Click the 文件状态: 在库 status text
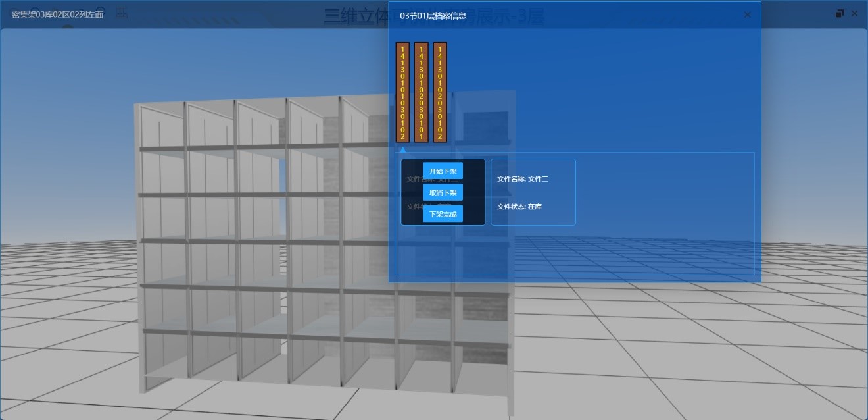 point(519,207)
